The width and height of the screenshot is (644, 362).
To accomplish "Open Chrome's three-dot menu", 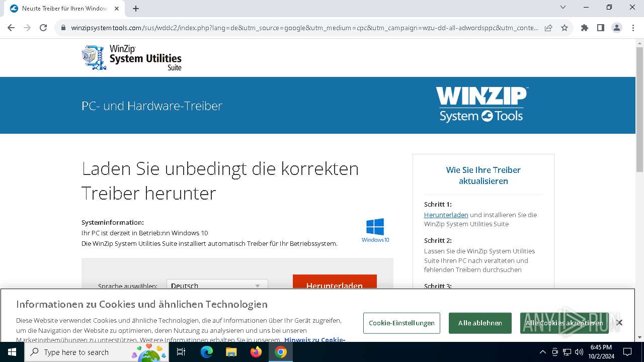I will pos(633,28).
